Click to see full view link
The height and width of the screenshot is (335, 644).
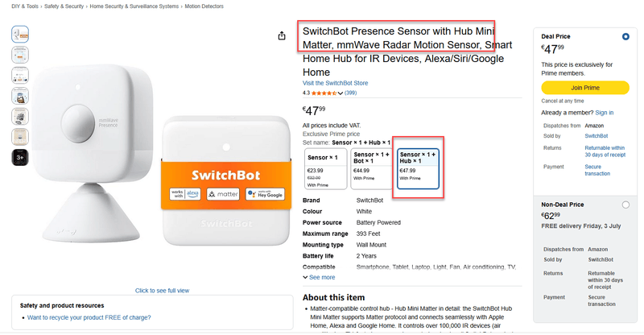[x=163, y=291]
